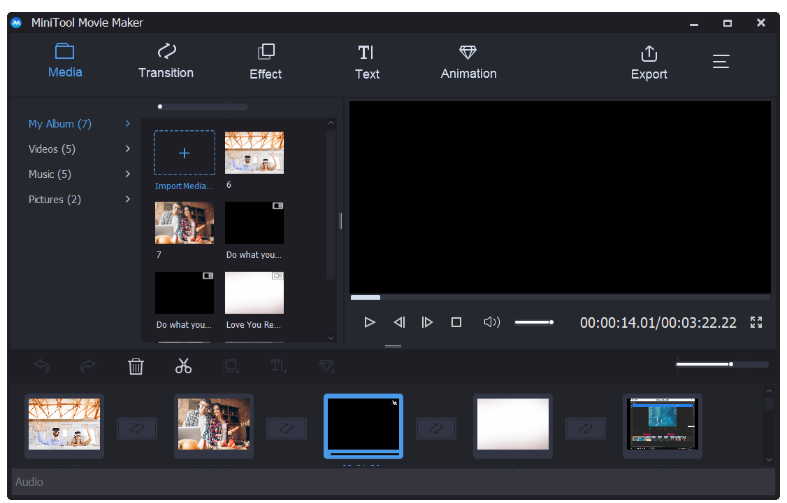This screenshot has height=503, width=787.
Task: Click the Undo arrow icon
Action: pos(42,366)
